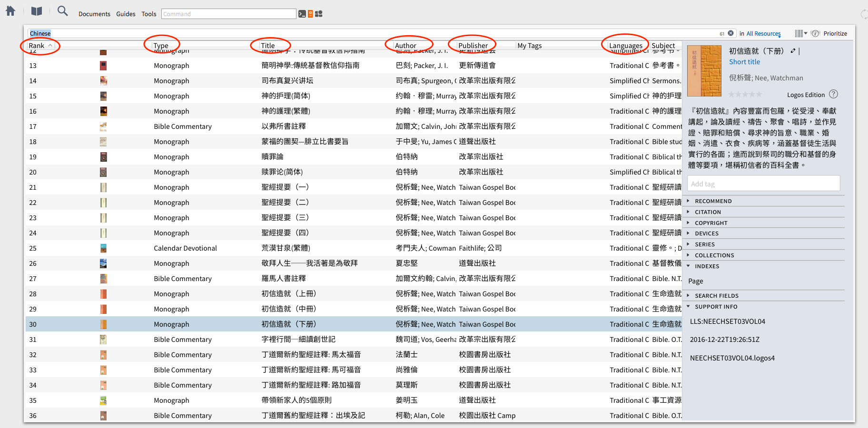This screenshot has height=428, width=868.
Task: Click the NEECHSET03VOL04.logos4 filename text
Action: [732, 358]
